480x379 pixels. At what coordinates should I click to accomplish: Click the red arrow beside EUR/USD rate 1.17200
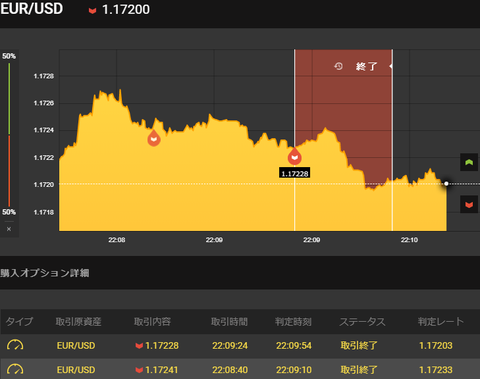tap(92, 11)
